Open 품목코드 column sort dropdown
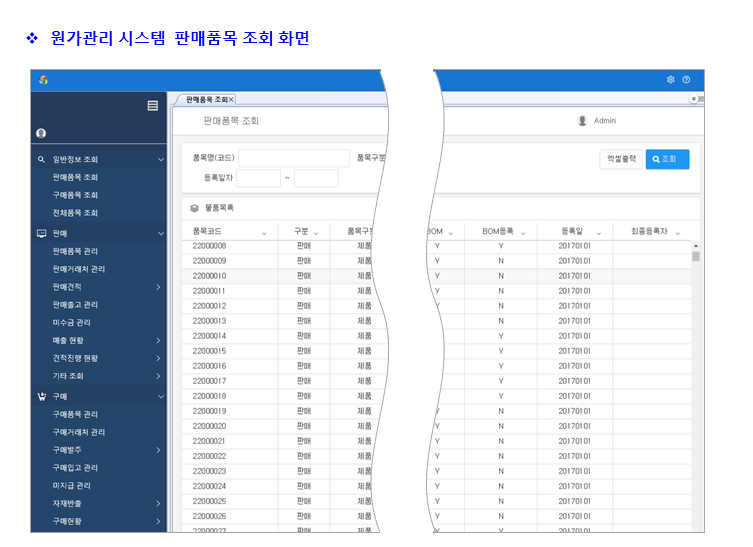The image size is (753, 547). coord(264,233)
